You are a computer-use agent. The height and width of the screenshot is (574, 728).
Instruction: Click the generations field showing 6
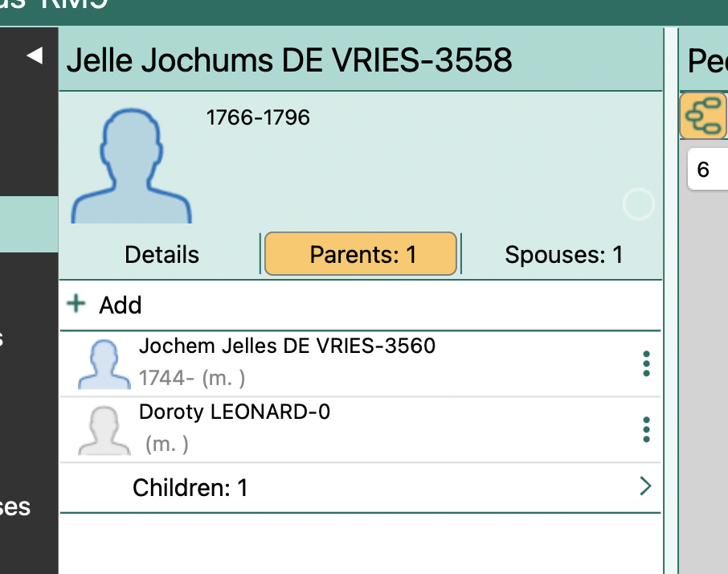click(x=707, y=170)
